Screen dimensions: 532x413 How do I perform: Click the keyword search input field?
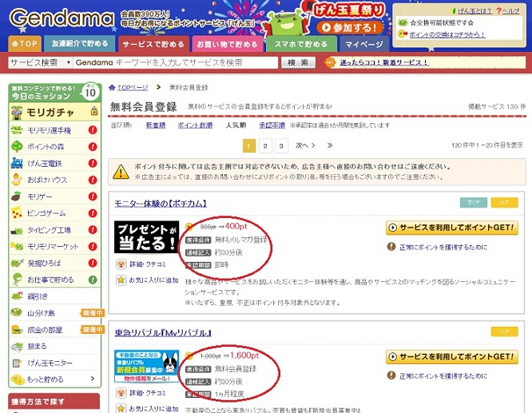pos(176,63)
